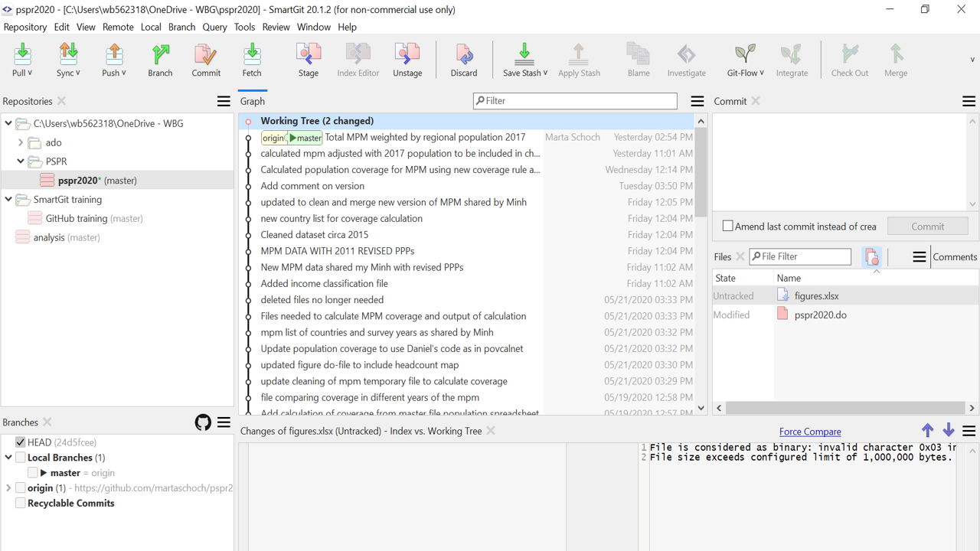The height and width of the screenshot is (551, 980).
Task: Click the Check Out toolbar icon
Action: pyautogui.click(x=850, y=54)
